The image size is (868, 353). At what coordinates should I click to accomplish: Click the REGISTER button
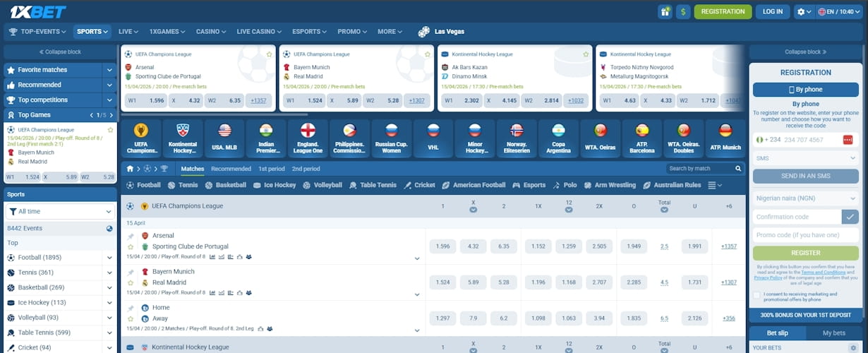click(x=806, y=253)
